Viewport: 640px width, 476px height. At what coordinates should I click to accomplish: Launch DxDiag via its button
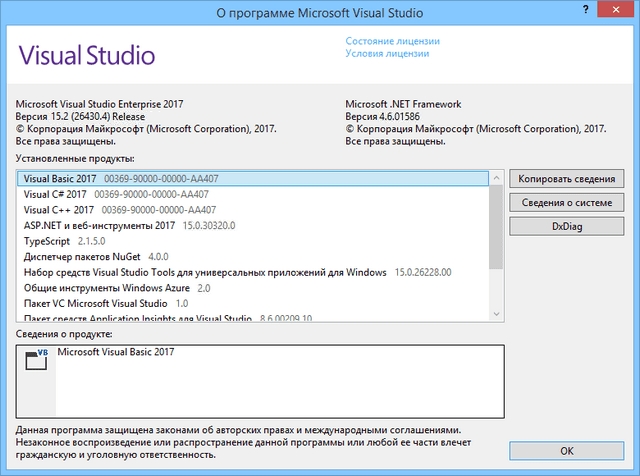click(567, 227)
